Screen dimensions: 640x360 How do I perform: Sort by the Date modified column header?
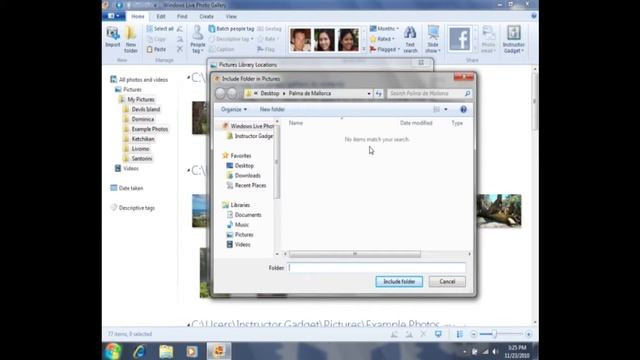[416, 123]
